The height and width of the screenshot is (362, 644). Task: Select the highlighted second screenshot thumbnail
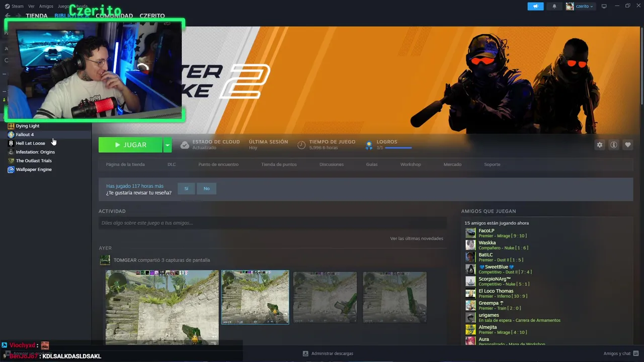pos(255,297)
